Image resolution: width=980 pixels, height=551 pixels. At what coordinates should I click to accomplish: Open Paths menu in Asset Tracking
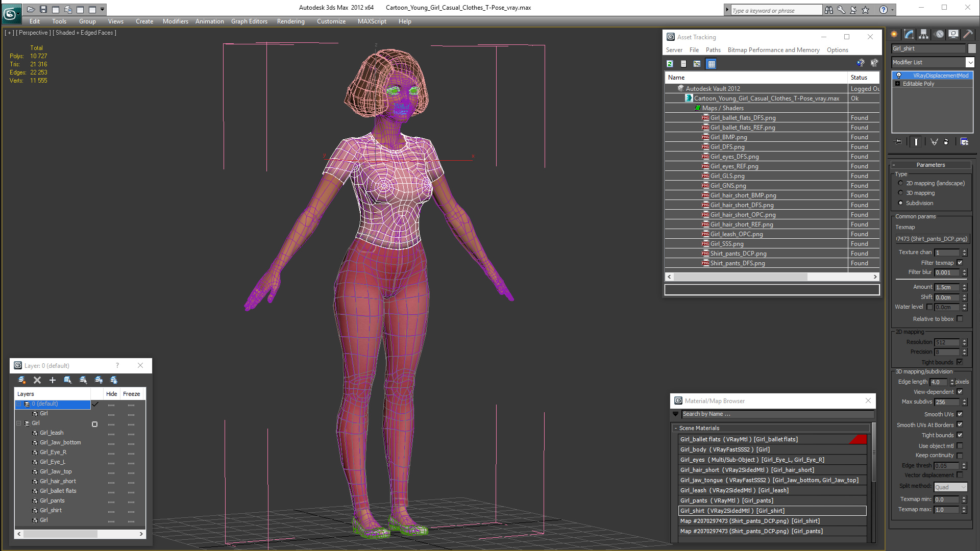(713, 50)
